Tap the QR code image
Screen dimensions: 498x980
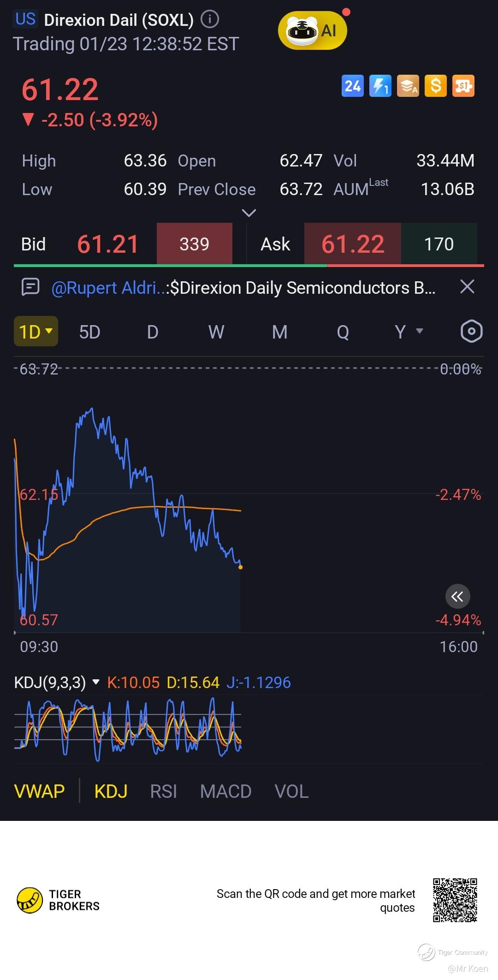tap(455, 900)
